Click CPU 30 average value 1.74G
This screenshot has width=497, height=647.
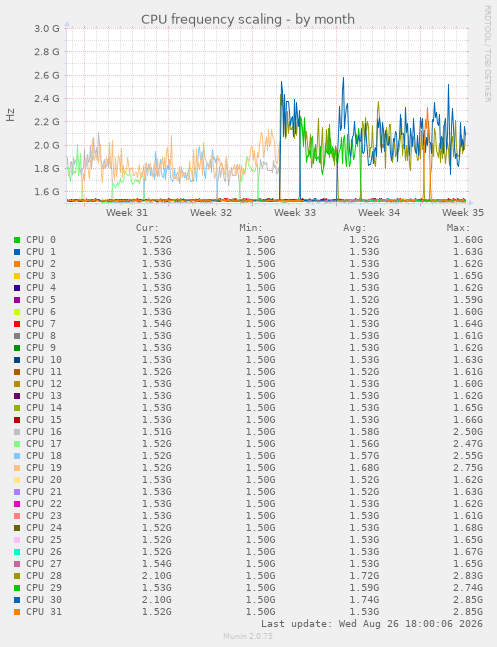364,599
